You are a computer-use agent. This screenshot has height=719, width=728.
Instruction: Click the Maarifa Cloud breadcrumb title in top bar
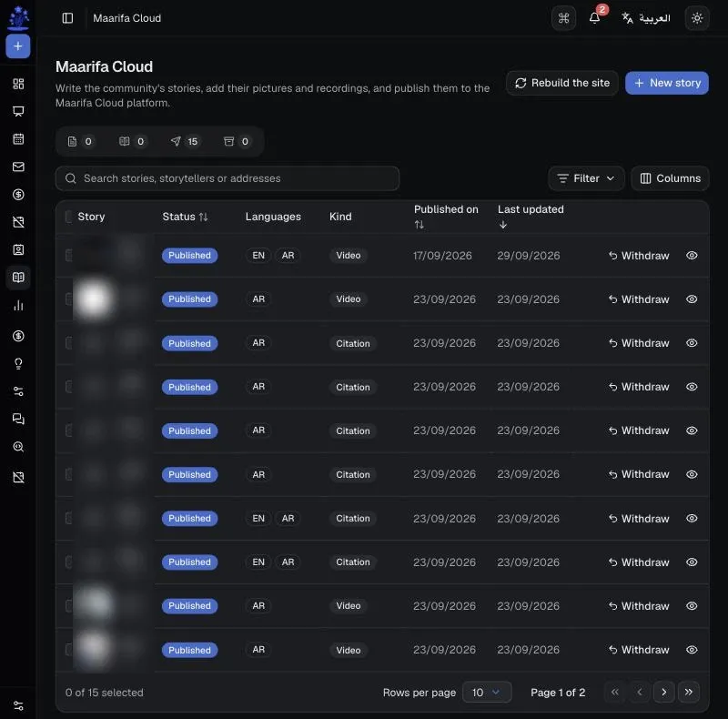click(126, 18)
